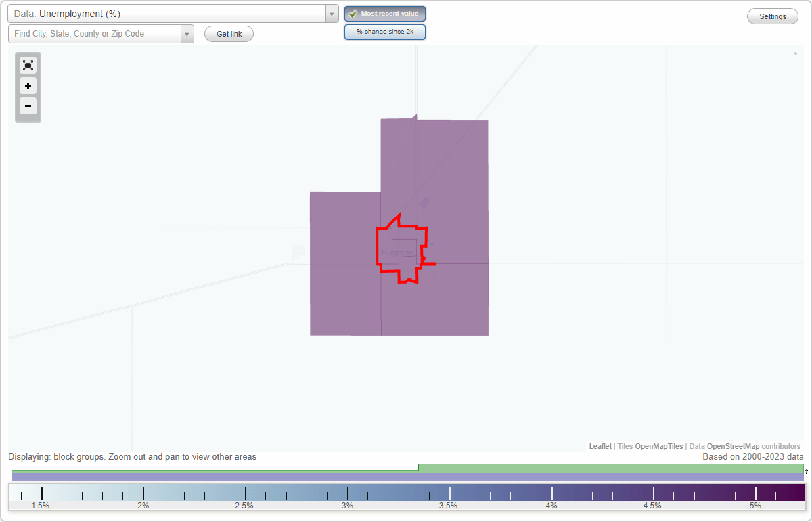Viewport: 812px width, 522px height.
Task: Enable Most recent value option
Action: 385,14
